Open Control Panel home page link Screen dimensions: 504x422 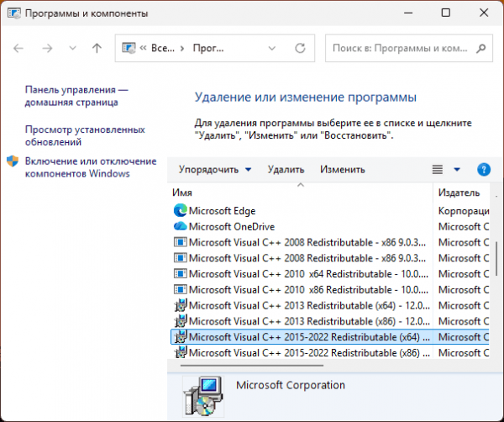[76, 96]
